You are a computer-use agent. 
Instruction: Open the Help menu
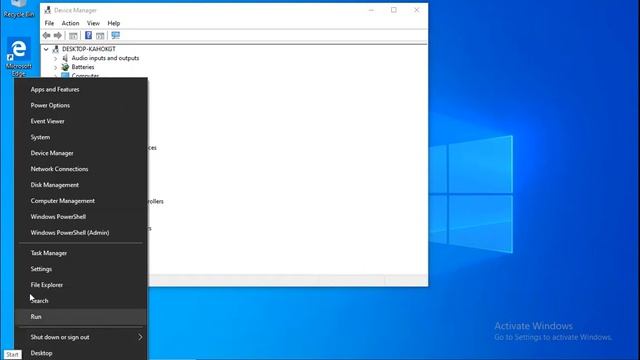(113, 23)
